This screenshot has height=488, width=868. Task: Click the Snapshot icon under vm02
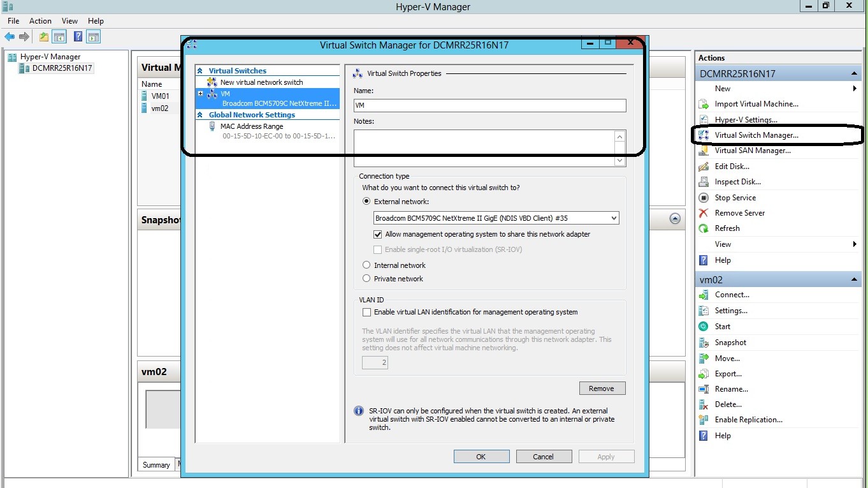(x=704, y=343)
